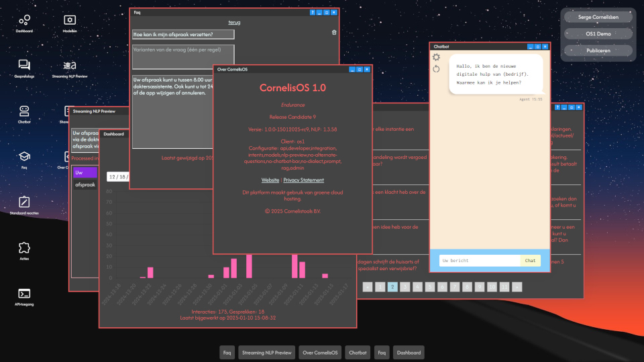Go to page 7 in Faq pagination
Screen dimensions: 644x362
point(455,287)
